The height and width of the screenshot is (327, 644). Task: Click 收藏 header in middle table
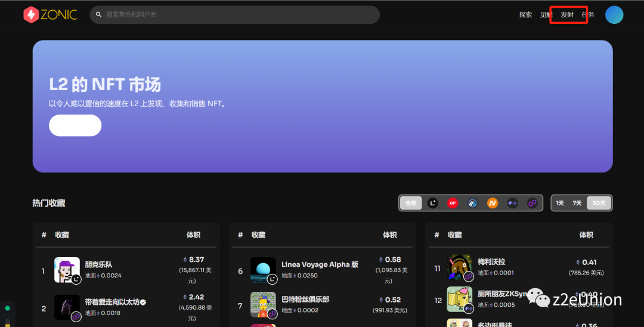[258, 235]
